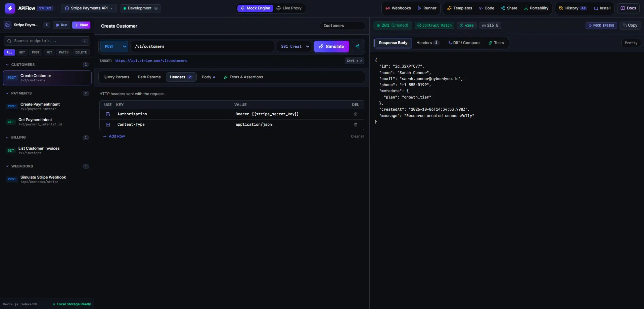Filter endpoints by DELETE method
Screen dimensions: 644x309
pyautogui.click(x=81, y=52)
